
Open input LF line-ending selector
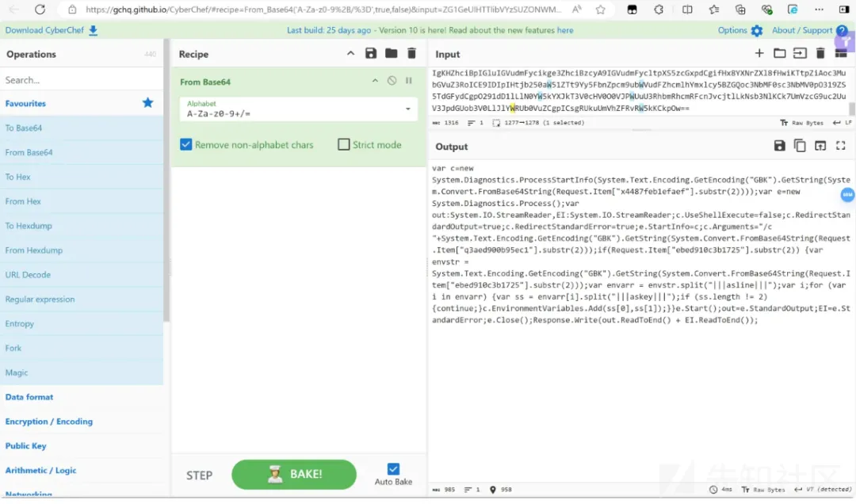point(842,123)
